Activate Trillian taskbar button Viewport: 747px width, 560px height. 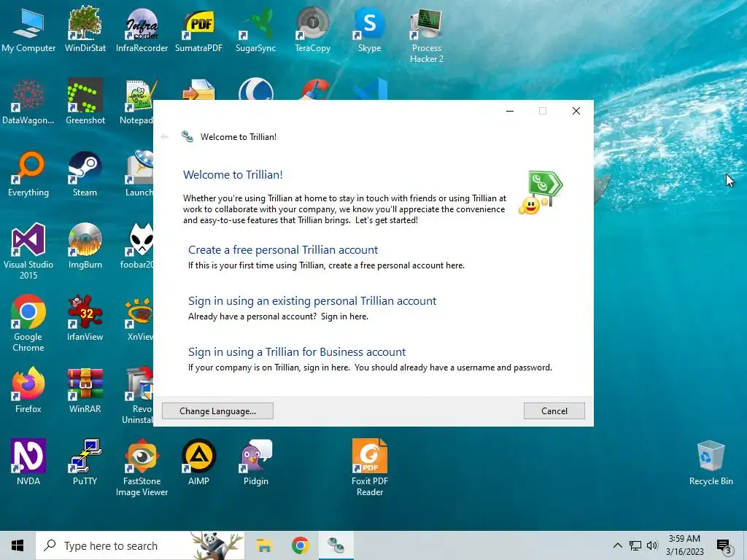(336, 545)
